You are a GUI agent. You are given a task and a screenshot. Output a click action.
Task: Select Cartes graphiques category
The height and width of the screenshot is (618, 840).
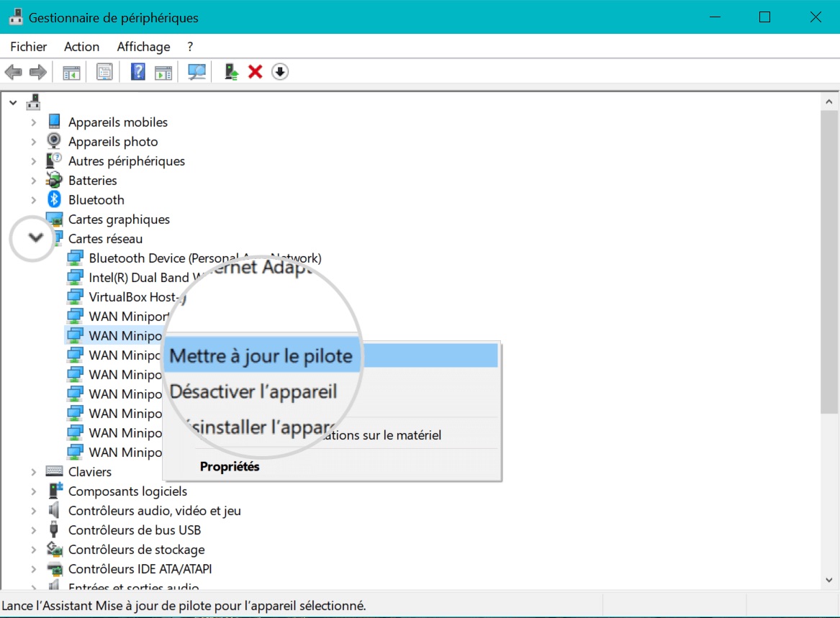pos(119,219)
